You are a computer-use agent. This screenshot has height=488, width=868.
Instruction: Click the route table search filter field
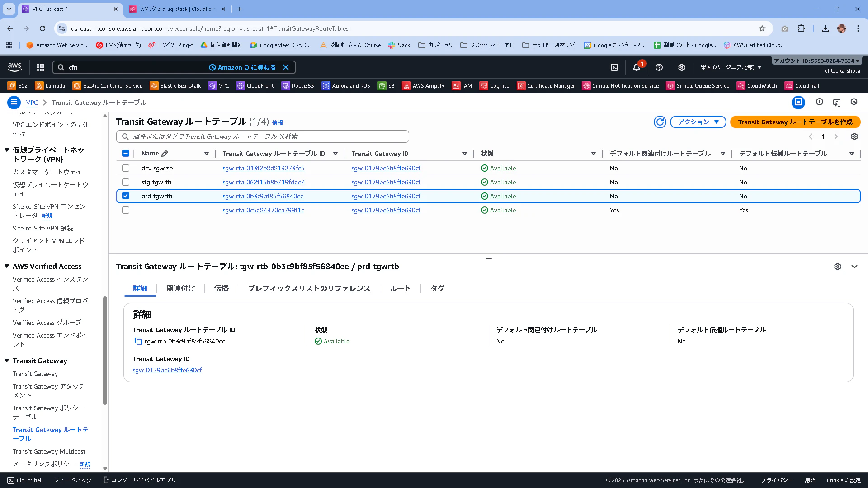263,136
